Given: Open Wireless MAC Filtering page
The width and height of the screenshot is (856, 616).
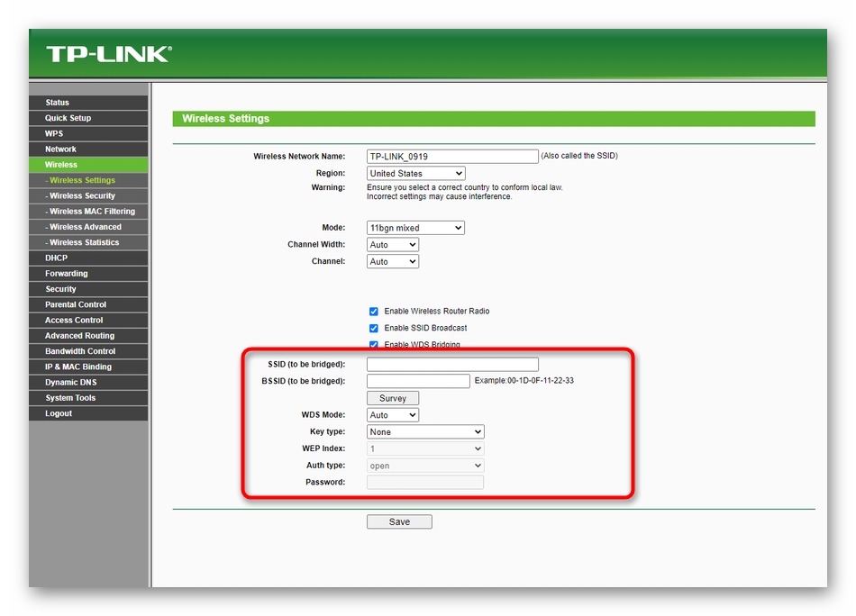Looking at the screenshot, I should (x=92, y=212).
